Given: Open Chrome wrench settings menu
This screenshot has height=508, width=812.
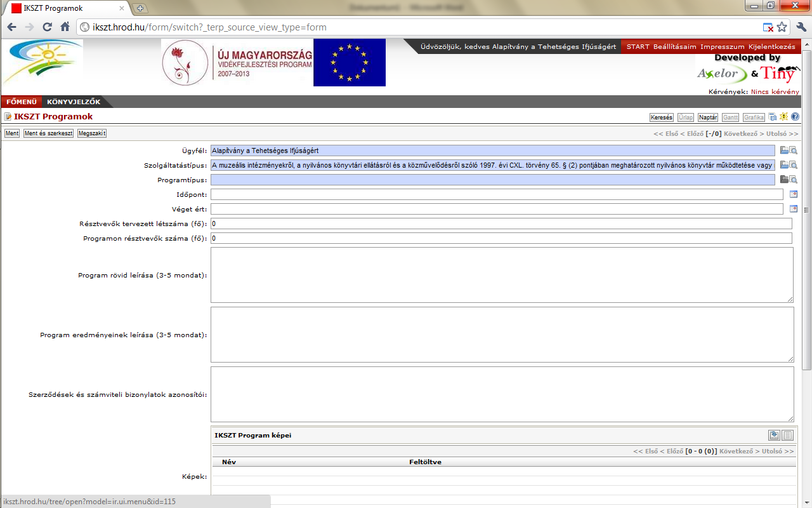Looking at the screenshot, I should tap(801, 27).
